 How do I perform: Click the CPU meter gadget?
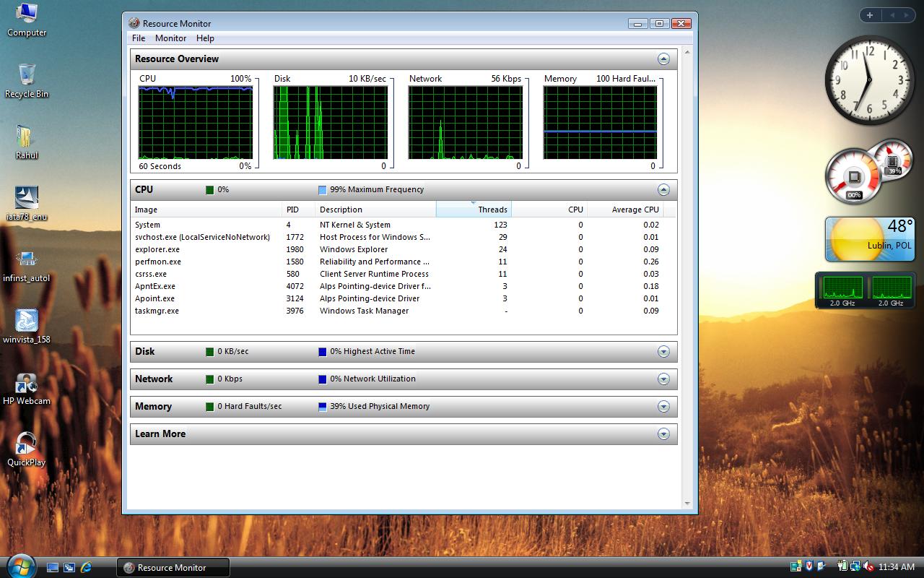869,171
